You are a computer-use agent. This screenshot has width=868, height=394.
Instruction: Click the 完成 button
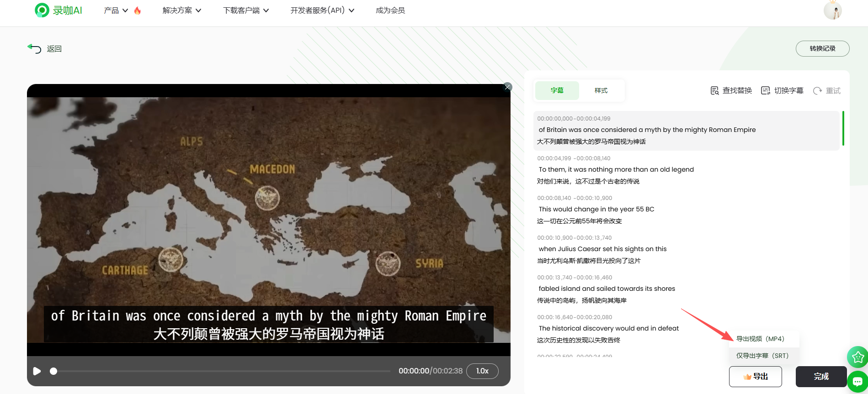[821, 377]
